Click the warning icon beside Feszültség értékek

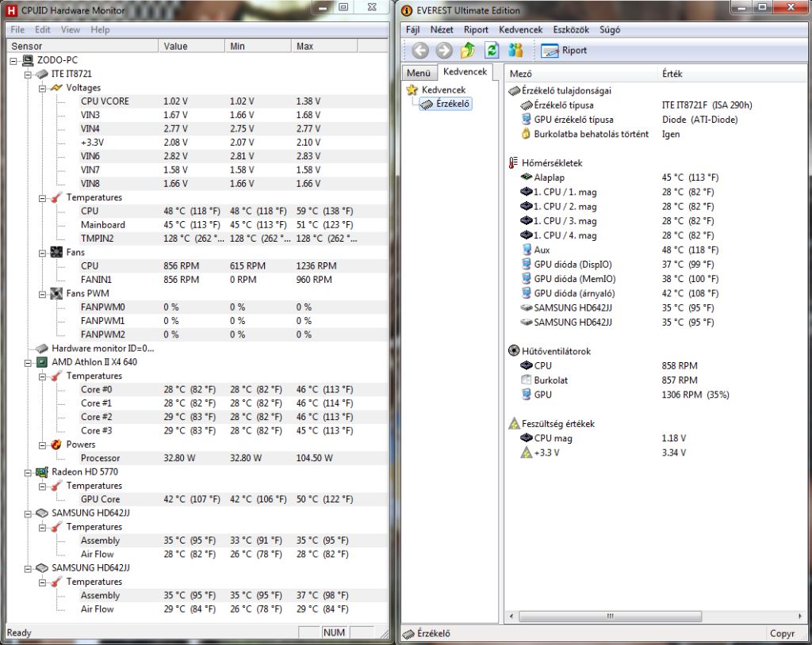[514, 423]
